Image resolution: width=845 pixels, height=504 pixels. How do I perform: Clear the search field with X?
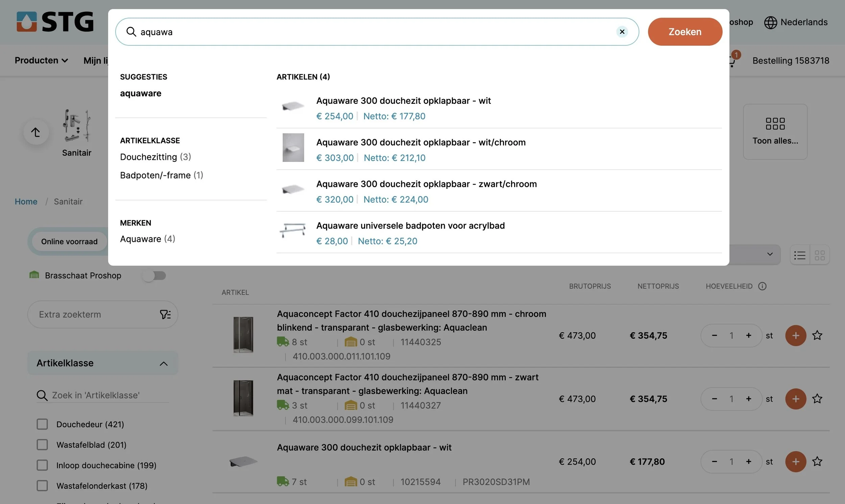coord(622,31)
